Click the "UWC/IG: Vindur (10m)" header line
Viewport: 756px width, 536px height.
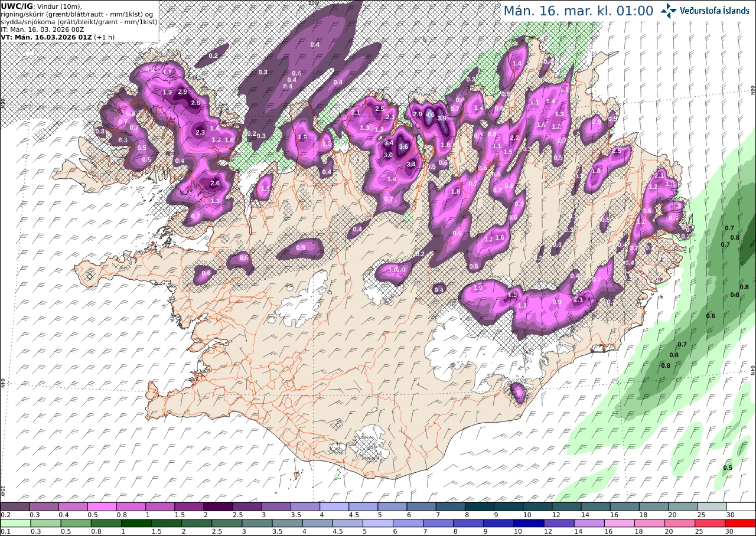pos(41,6)
